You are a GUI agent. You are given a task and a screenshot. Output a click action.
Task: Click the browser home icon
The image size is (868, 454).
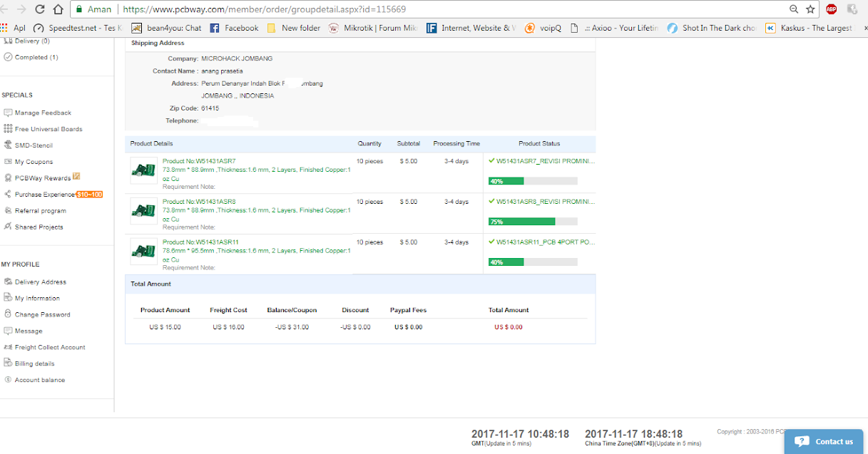58,9
